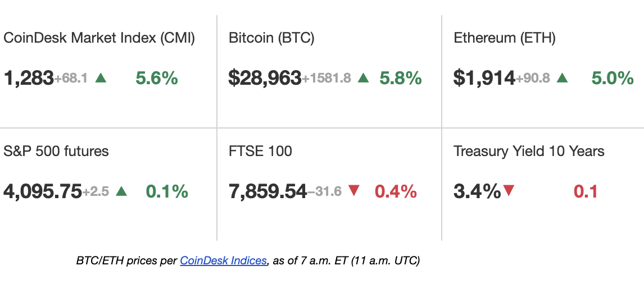Click the 5.8% Bitcoin percentage change
Viewport: 644px width, 284px height.
click(x=401, y=78)
